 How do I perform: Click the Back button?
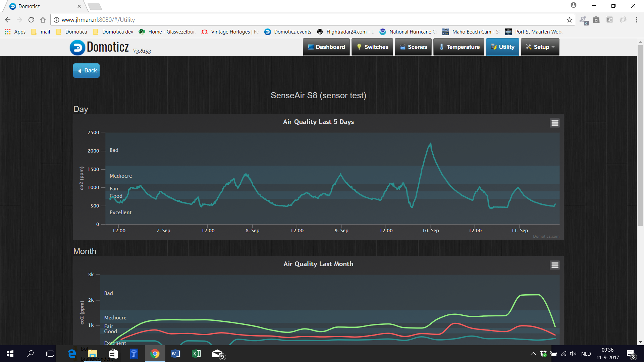(87, 70)
